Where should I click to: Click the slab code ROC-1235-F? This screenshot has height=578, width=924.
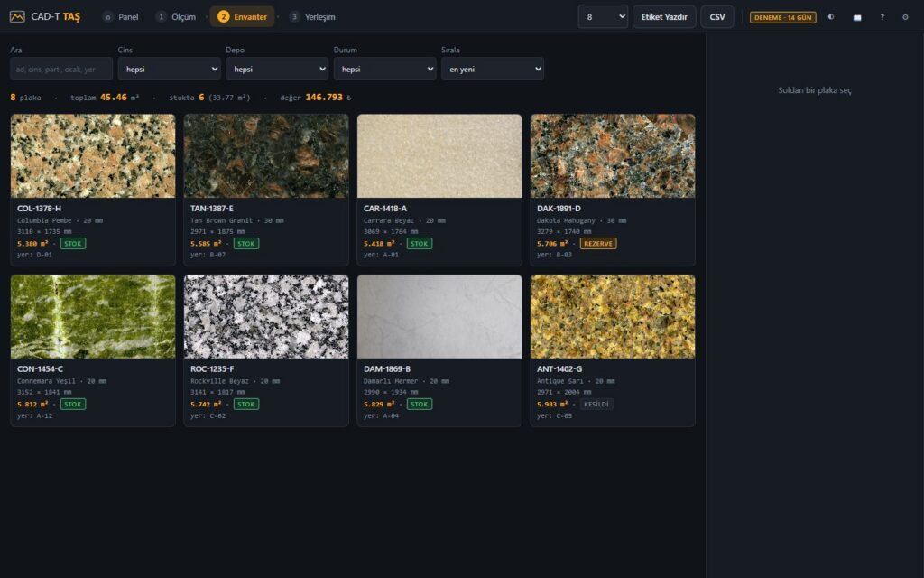(x=212, y=368)
